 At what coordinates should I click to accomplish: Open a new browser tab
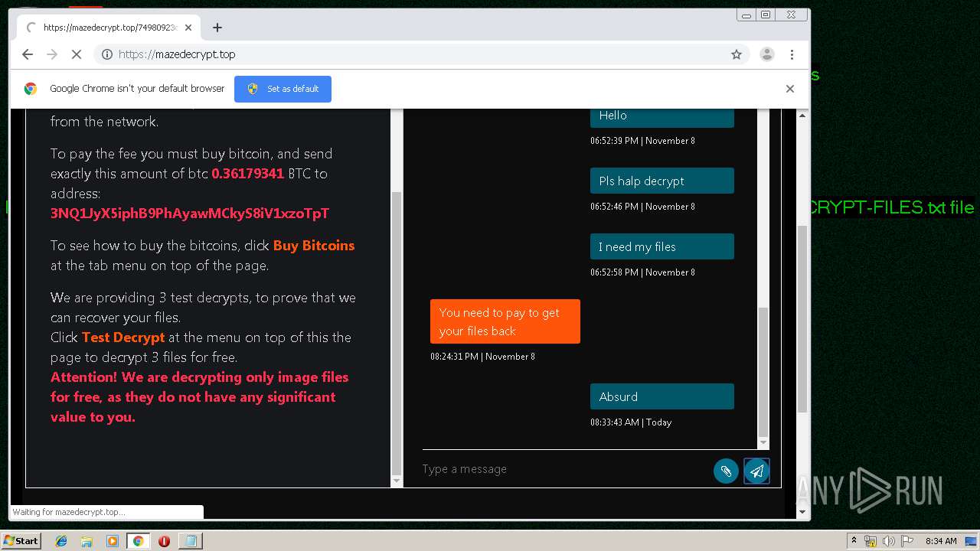click(x=217, y=28)
